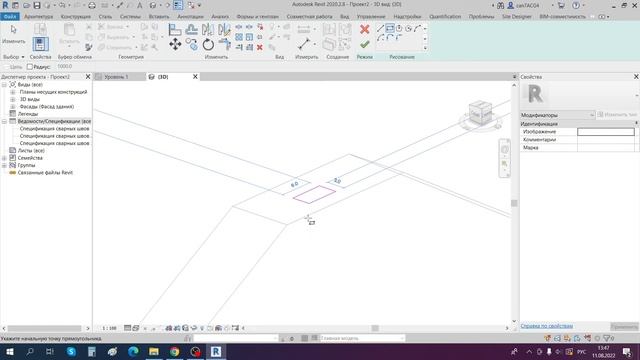Switch to the Управление ribbon tab
This screenshot has width=640, height=360.
(x=371, y=17)
